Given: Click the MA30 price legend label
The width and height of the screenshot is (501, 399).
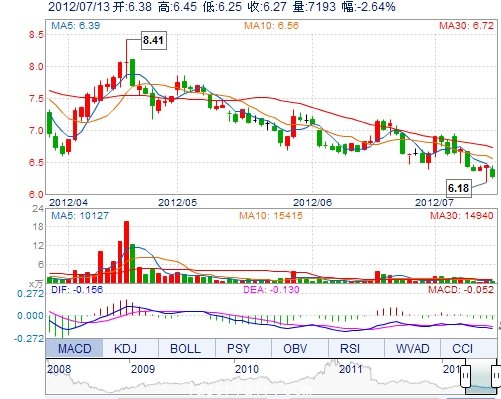Looking at the screenshot, I should [466, 25].
